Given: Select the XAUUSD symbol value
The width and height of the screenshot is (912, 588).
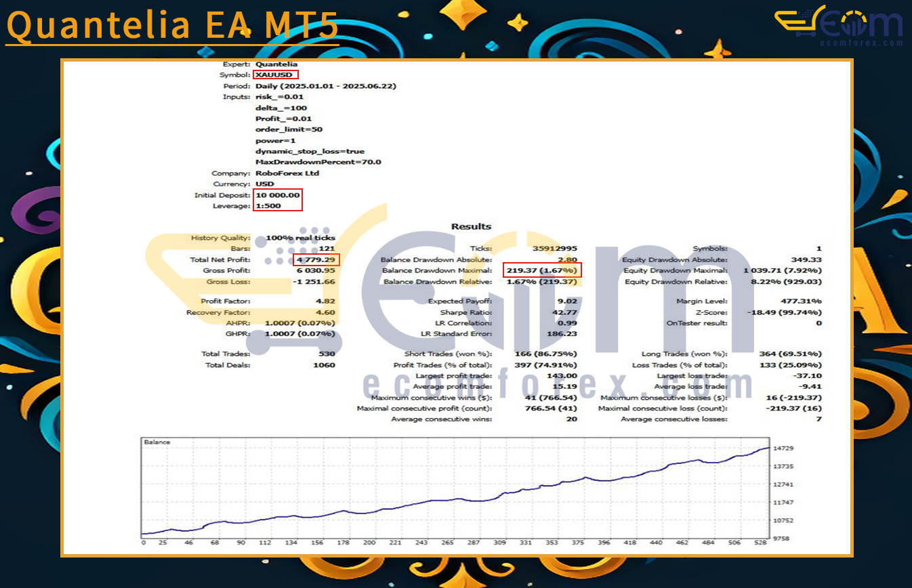Looking at the screenshot, I should (x=275, y=75).
